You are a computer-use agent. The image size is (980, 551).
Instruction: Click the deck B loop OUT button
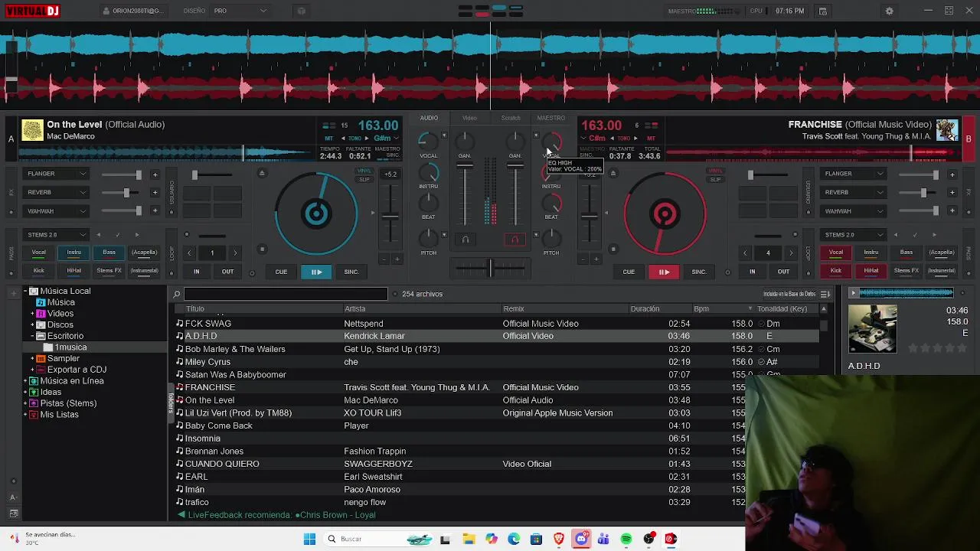[x=783, y=272]
